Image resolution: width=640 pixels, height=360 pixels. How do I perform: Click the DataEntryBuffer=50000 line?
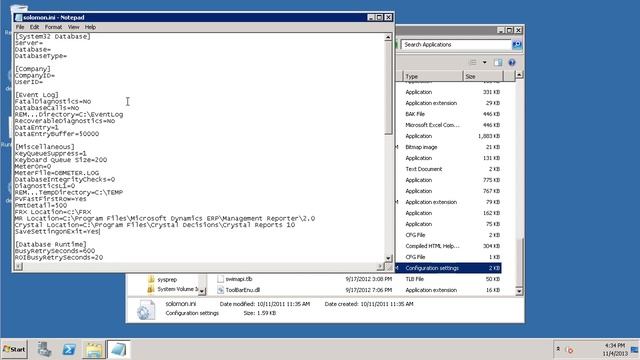(57, 134)
